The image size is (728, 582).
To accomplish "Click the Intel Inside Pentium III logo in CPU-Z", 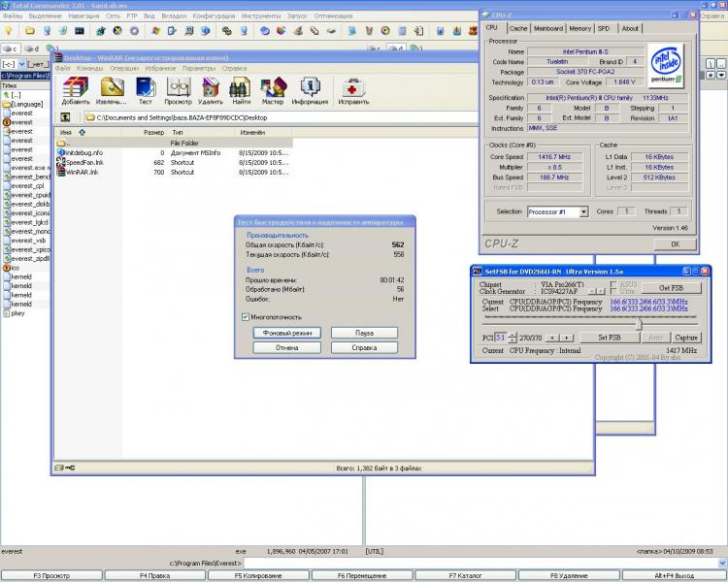I will pos(666,65).
